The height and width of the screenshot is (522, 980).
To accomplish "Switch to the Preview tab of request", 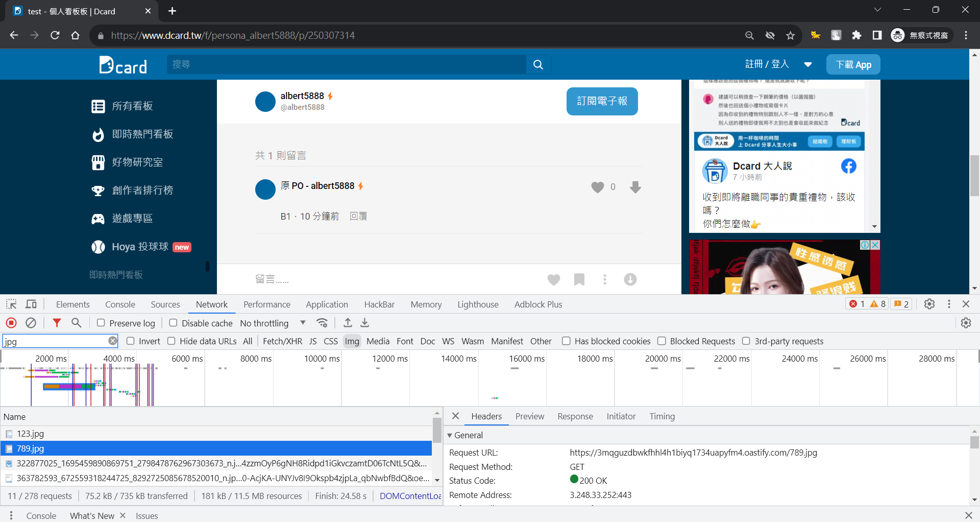I will pyautogui.click(x=530, y=416).
